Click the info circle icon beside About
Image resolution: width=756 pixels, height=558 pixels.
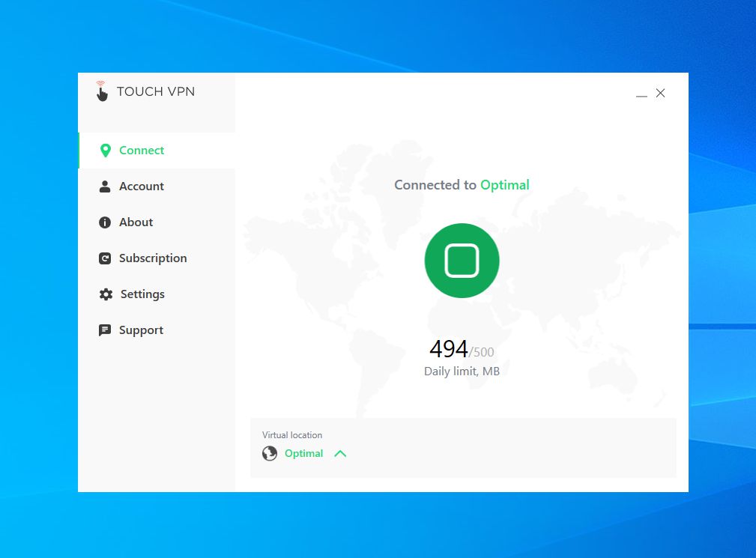point(105,222)
